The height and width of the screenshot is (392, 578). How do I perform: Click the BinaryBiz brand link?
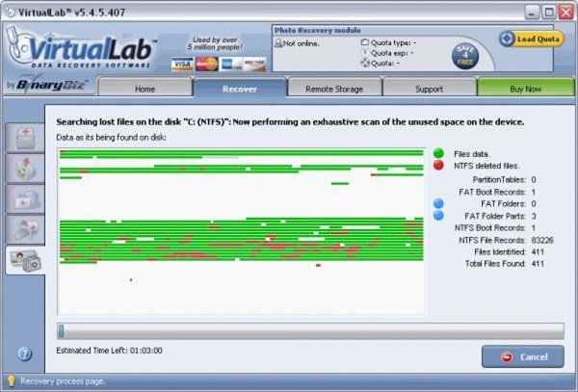pos(47,85)
